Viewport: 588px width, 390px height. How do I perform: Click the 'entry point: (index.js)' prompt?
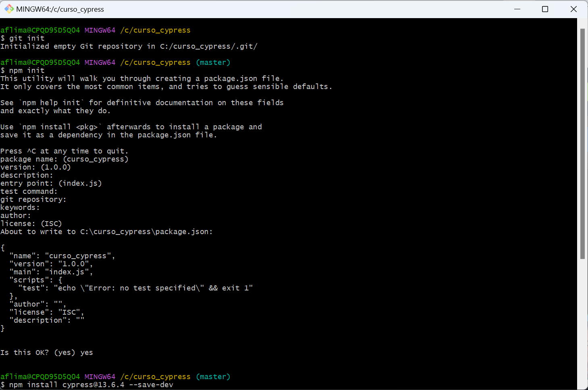(51, 183)
